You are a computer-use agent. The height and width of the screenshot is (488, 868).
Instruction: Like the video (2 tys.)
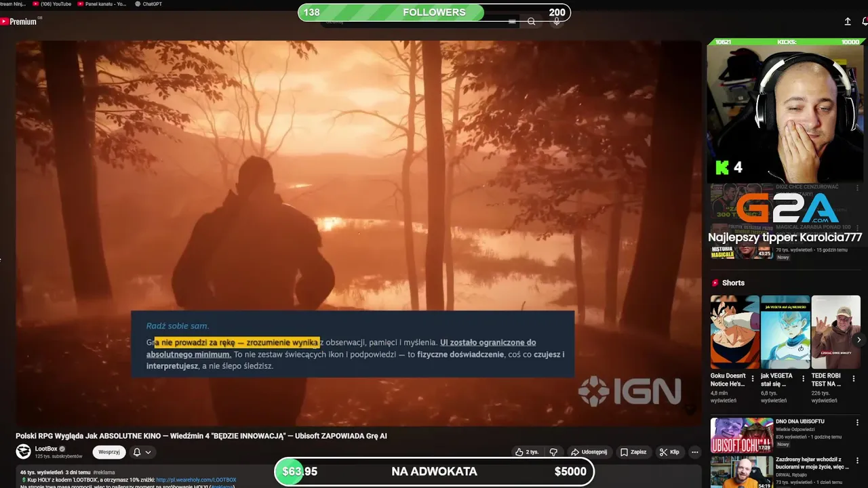(x=527, y=452)
